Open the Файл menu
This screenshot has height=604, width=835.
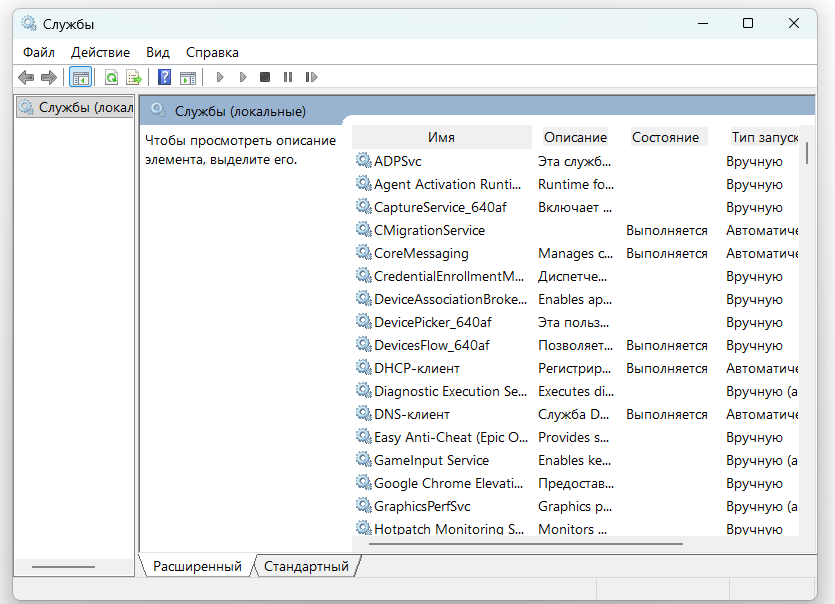(x=39, y=53)
